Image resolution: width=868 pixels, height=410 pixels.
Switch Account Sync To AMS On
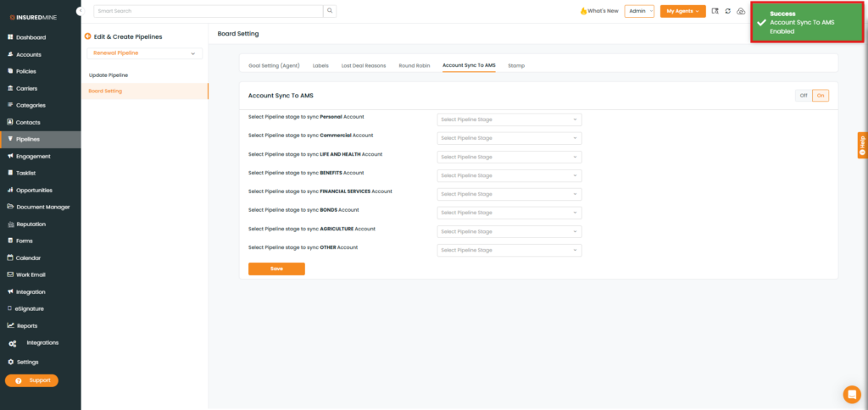pyautogui.click(x=820, y=96)
